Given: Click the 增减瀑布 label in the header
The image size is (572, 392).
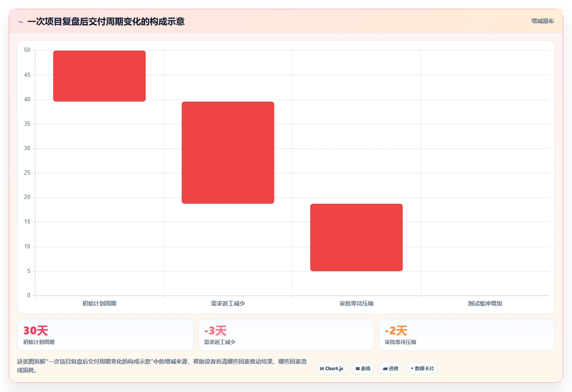Looking at the screenshot, I should coord(543,21).
